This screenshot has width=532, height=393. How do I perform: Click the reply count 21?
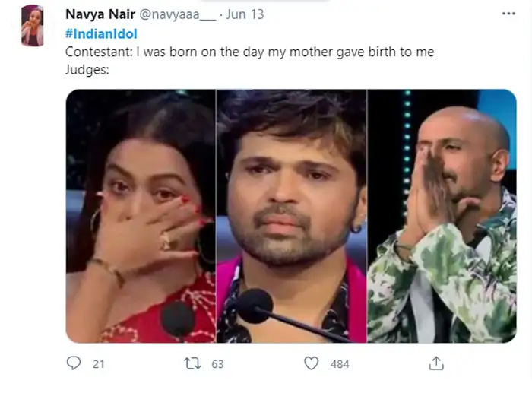(99, 364)
